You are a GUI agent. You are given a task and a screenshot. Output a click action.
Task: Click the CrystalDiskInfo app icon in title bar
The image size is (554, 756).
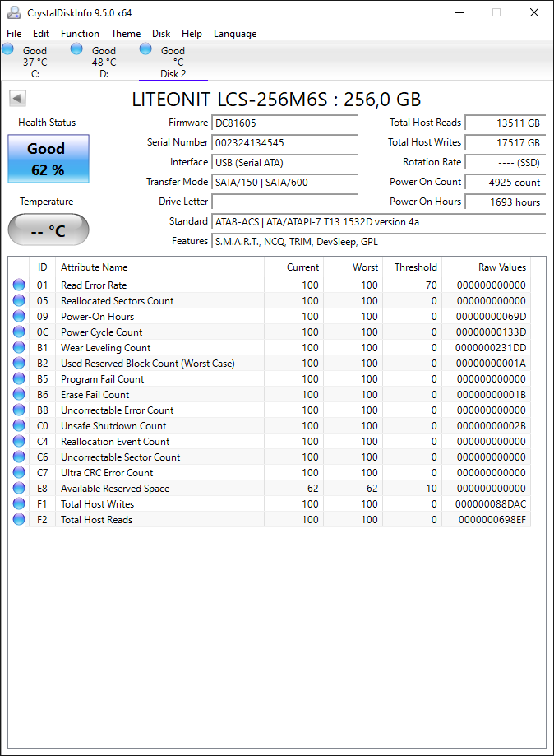pyautogui.click(x=14, y=12)
